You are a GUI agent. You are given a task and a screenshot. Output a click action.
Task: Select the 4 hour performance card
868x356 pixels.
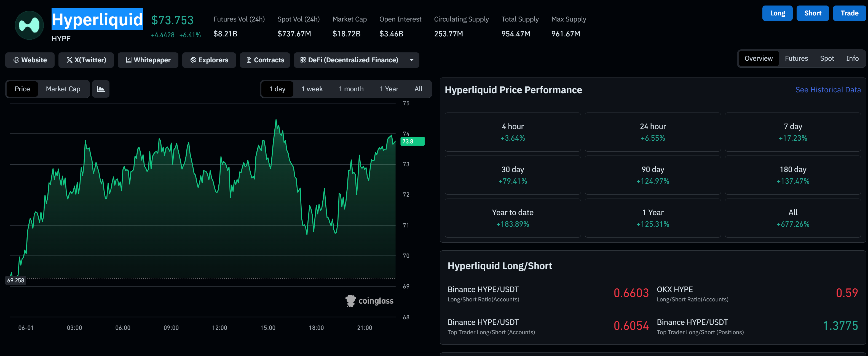tap(513, 132)
